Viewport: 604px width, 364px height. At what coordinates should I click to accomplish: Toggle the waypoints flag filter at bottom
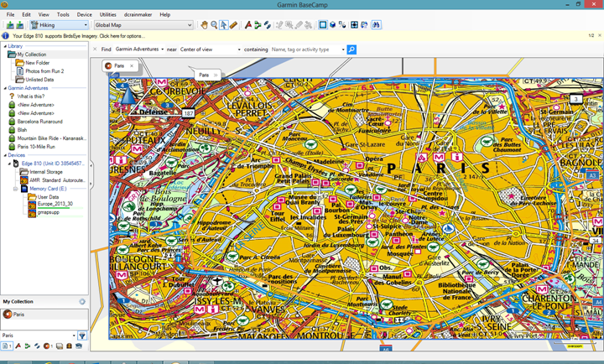[18, 346]
